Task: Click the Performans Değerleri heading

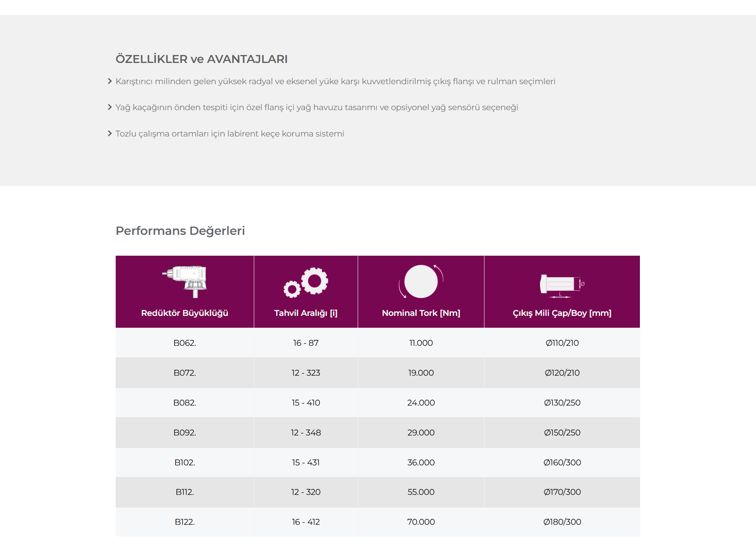Action: 180,231
